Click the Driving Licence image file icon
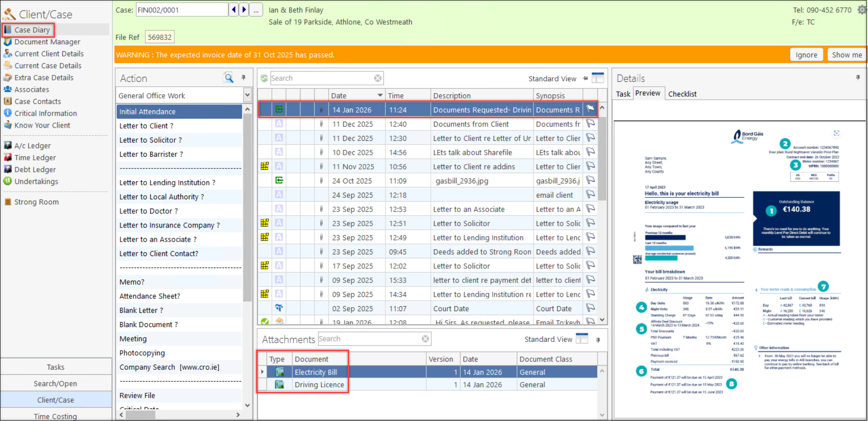The width and height of the screenshot is (868, 421). click(x=279, y=385)
